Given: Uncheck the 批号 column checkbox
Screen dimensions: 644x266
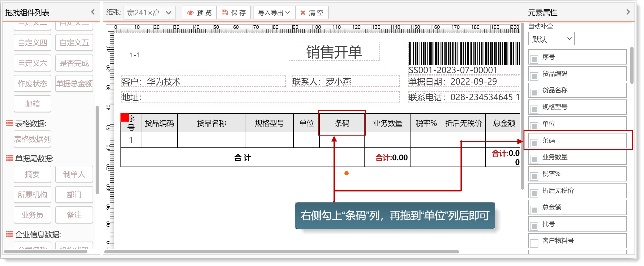Looking at the screenshot, I should point(534,226).
